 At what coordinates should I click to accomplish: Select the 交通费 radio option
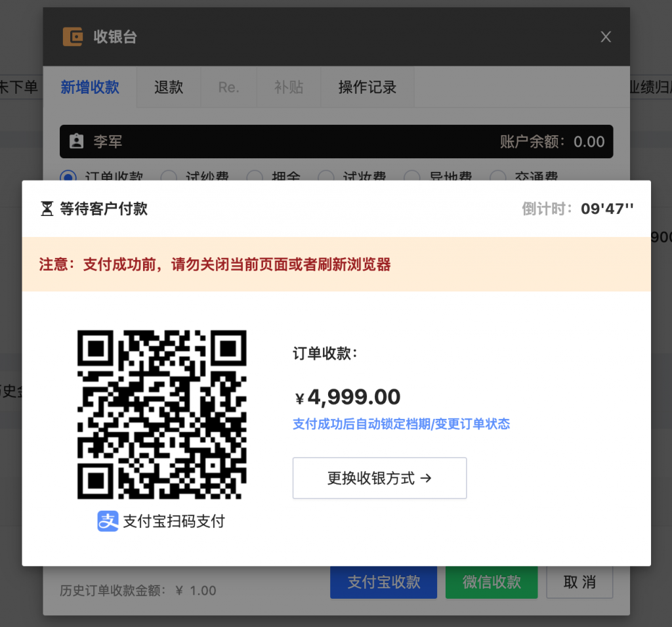497,177
